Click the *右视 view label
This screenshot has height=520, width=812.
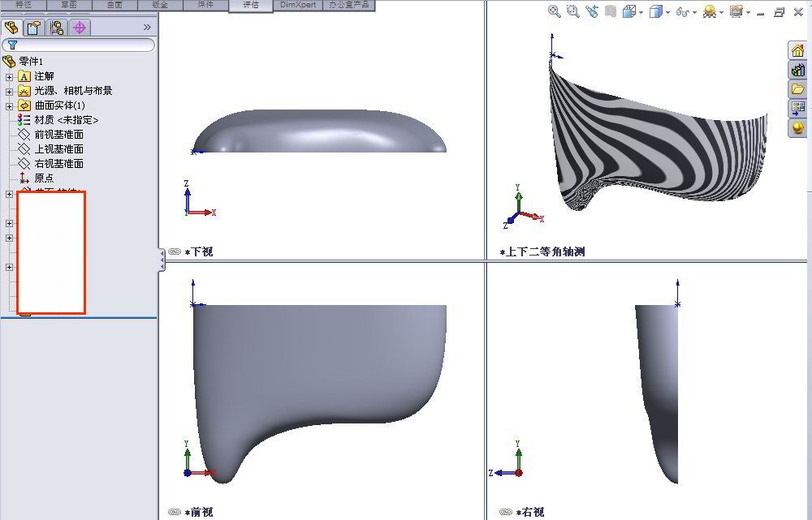coord(530,512)
